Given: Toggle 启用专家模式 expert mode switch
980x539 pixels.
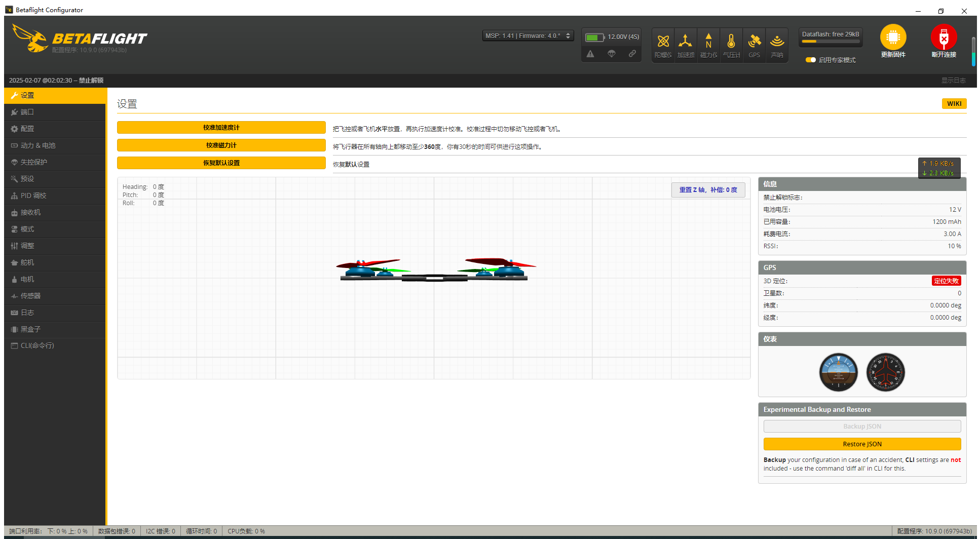Looking at the screenshot, I should pyautogui.click(x=811, y=60).
